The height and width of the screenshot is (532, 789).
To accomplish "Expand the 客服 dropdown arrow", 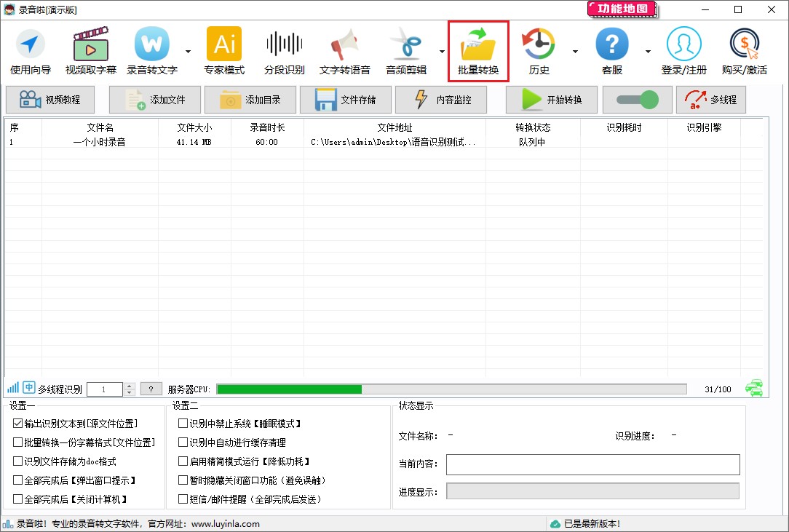I will coord(646,51).
